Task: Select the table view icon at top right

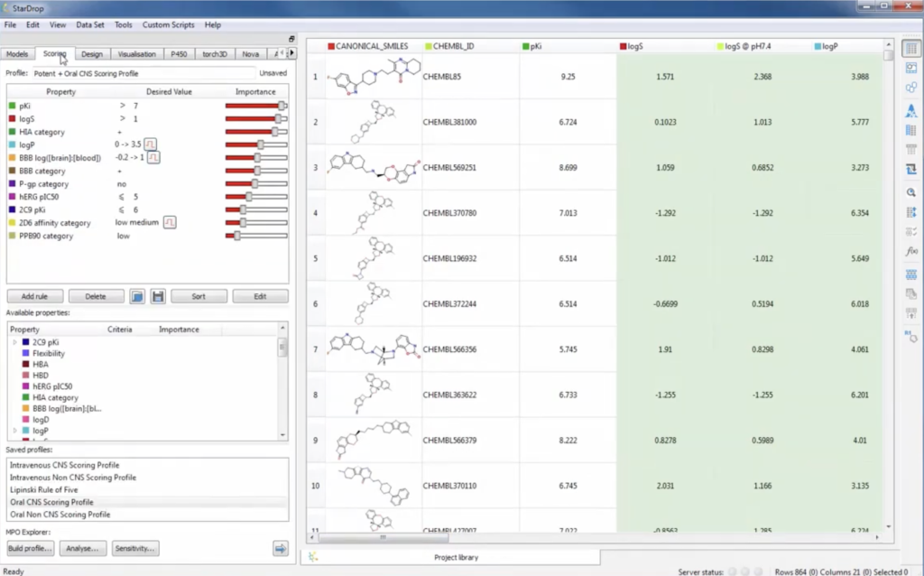Action: 911,49
